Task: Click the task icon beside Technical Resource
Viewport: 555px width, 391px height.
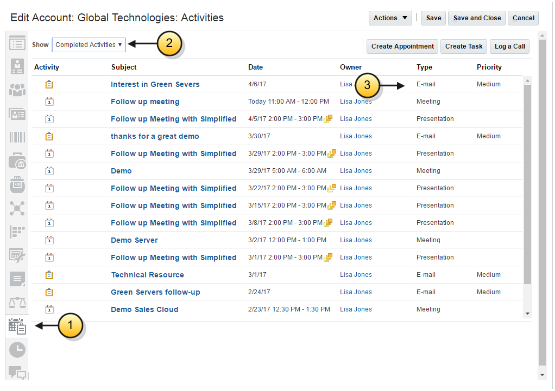Action: (49, 275)
